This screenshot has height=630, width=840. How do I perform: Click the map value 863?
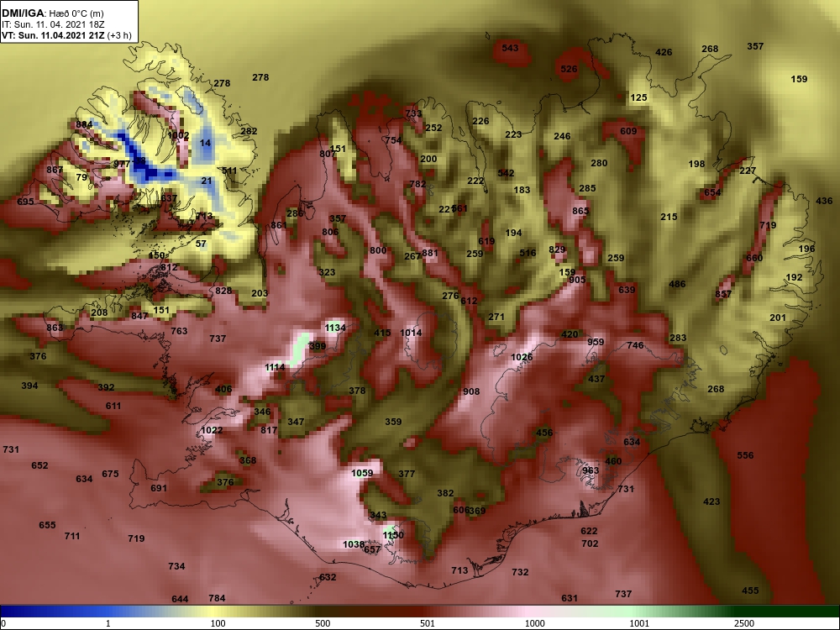tap(55, 328)
